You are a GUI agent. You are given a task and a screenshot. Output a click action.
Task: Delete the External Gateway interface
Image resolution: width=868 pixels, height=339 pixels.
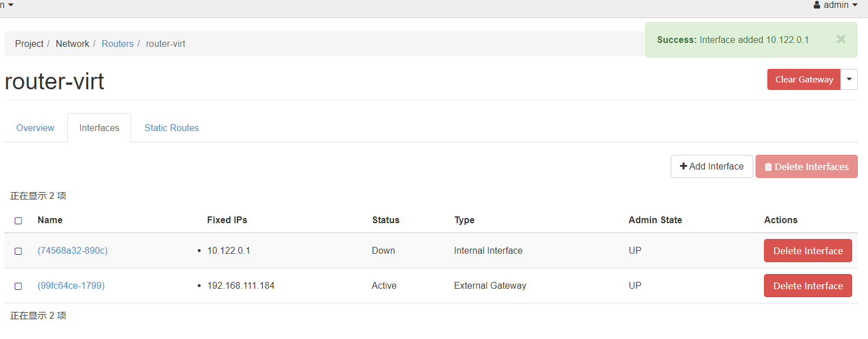click(808, 286)
